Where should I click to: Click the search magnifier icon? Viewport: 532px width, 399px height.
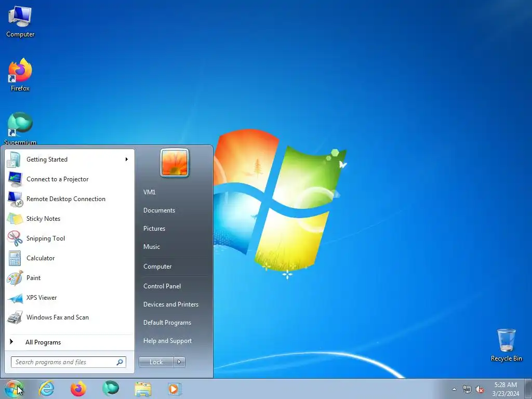point(120,362)
